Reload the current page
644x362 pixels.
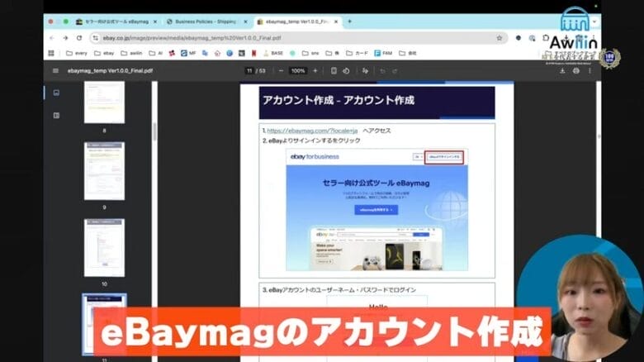pyautogui.click(x=79, y=38)
